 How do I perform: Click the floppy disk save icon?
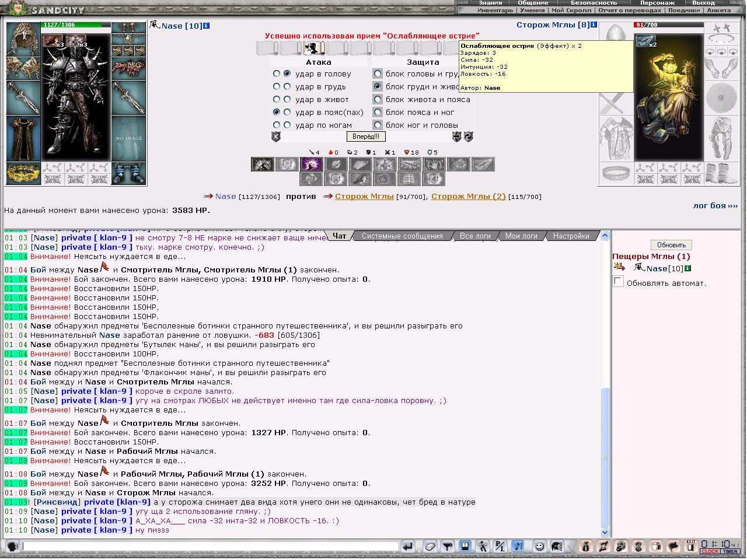465,547
